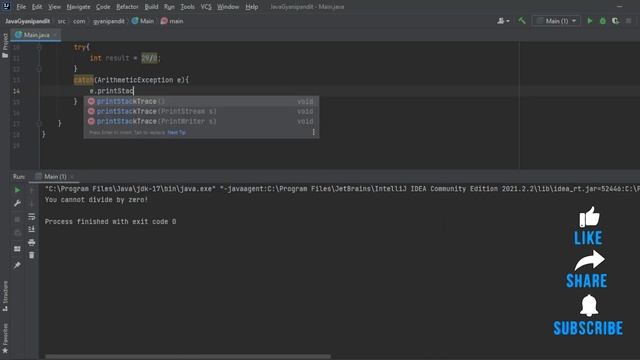Open the Help menu
This screenshot has width=640, height=360.
click(x=251, y=7)
